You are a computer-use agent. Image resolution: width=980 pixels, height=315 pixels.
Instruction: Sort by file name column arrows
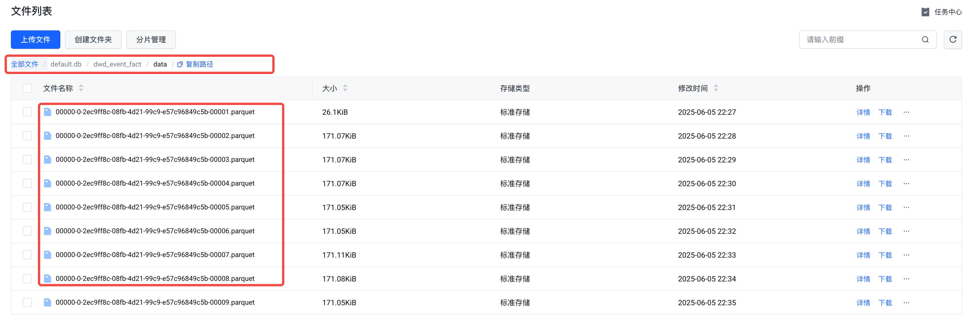click(x=81, y=88)
